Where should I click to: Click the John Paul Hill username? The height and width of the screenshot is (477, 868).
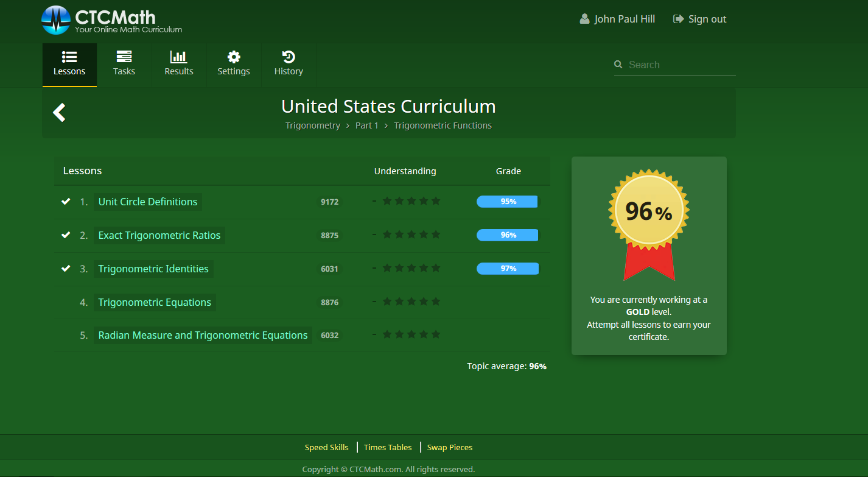click(x=625, y=19)
